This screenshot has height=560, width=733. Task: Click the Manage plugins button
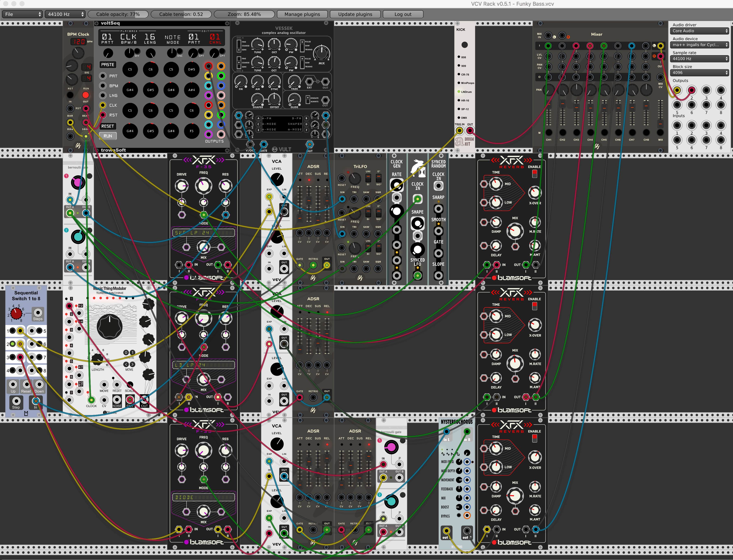(302, 14)
